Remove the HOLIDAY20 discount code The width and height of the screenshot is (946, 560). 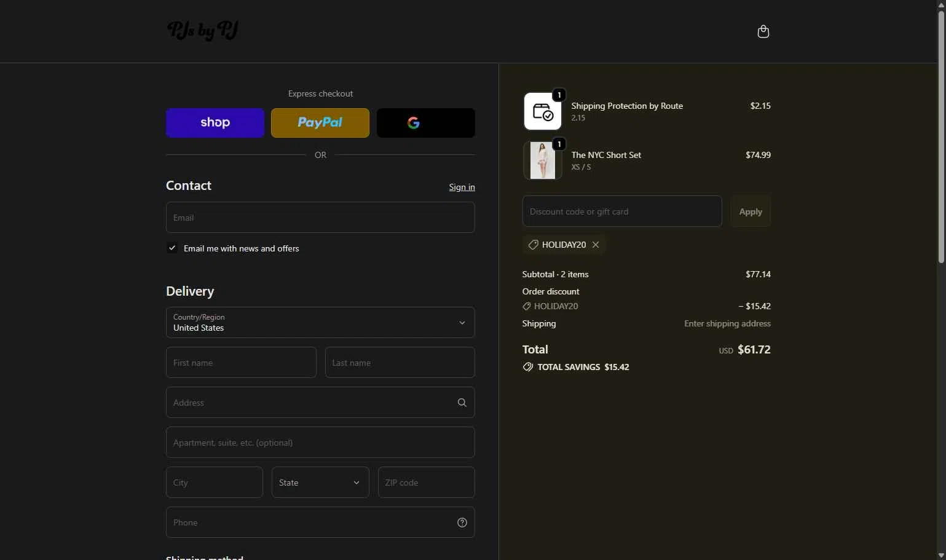(x=596, y=245)
